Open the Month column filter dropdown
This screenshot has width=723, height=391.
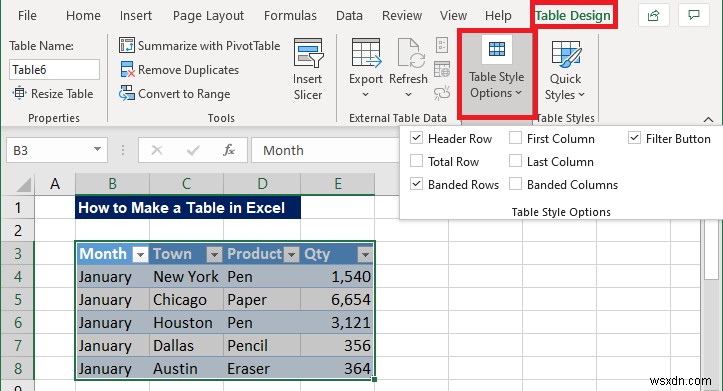(140, 254)
